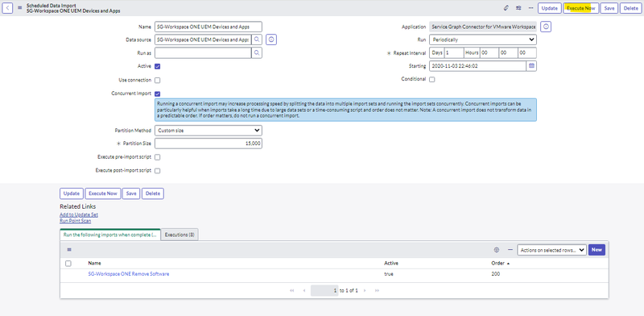644x316 pixels.
Task: Click the page number field in pagination
Action: pos(324,290)
